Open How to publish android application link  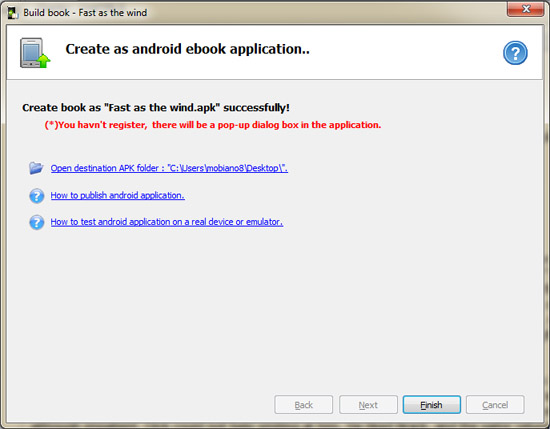point(118,195)
